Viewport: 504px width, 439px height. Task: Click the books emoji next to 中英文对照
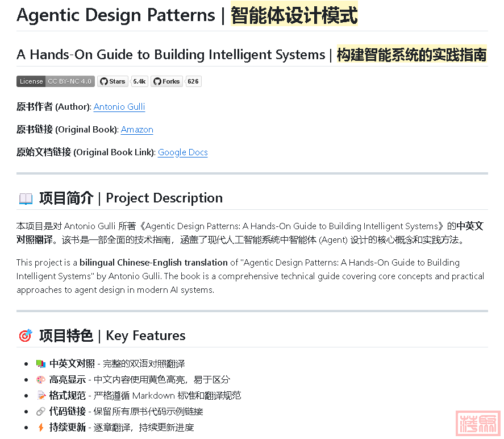pyautogui.click(x=40, y=363)
